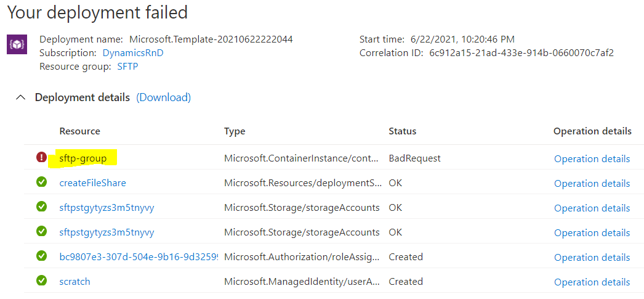This screenshot has width=644, height=299.
Task: Click the Microsoft.ManagedIdentity/userA type cell
Action: point(302,282)
